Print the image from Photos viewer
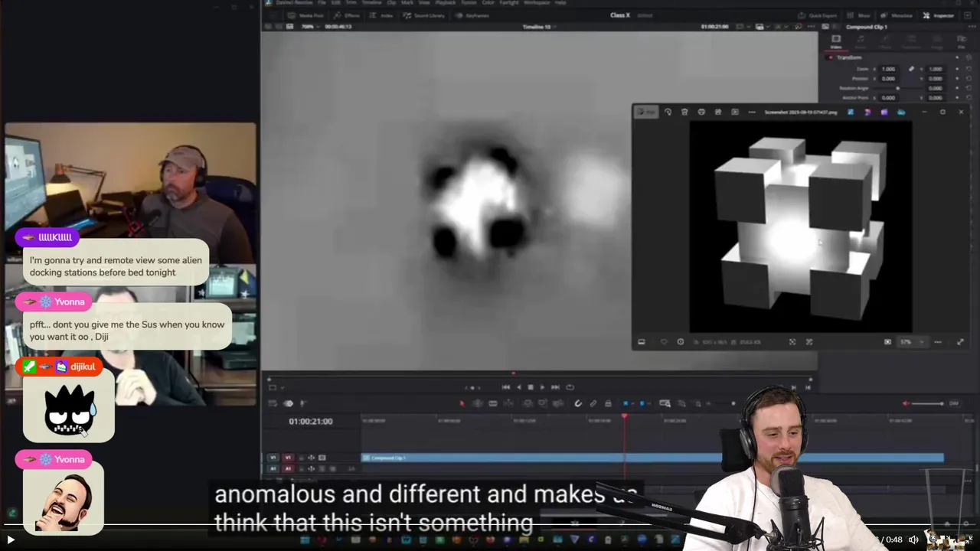The height and width of the screenshot is (551, 980). pyautogui.click(x=701, y=112)
